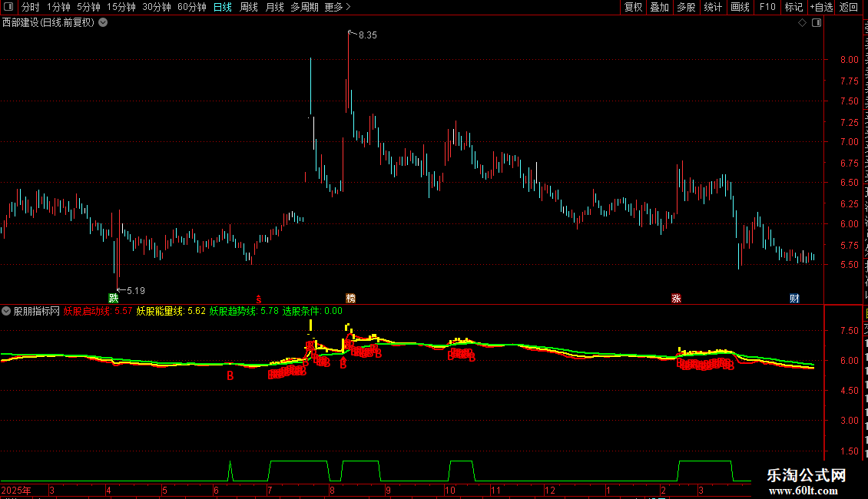Open the 画线 drawing tools
The width and height of the screenshot is (868, 499).
coord(740,7)
